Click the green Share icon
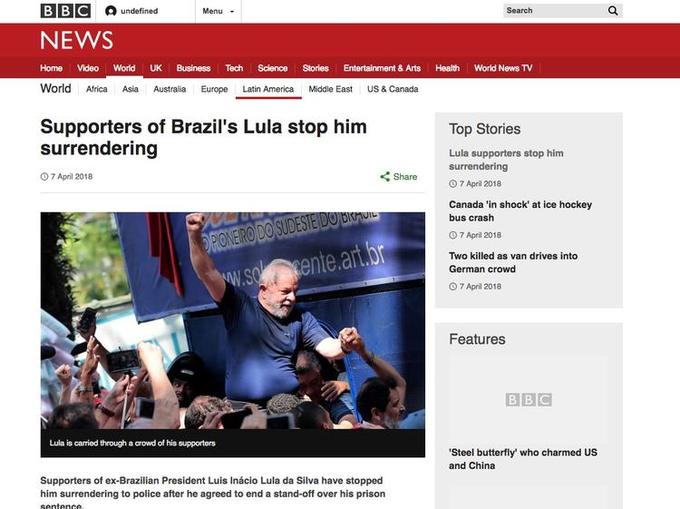This screenshot has width=680, height=509. (385, 176)
